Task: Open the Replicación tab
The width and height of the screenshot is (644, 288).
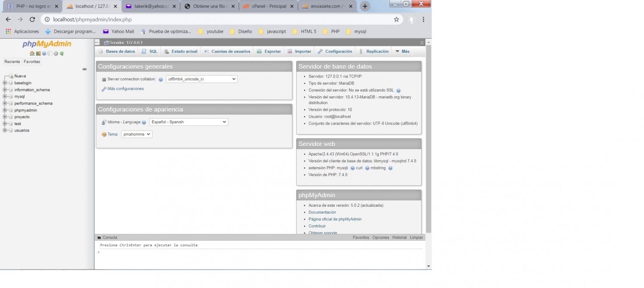Action: click(374, 52)
